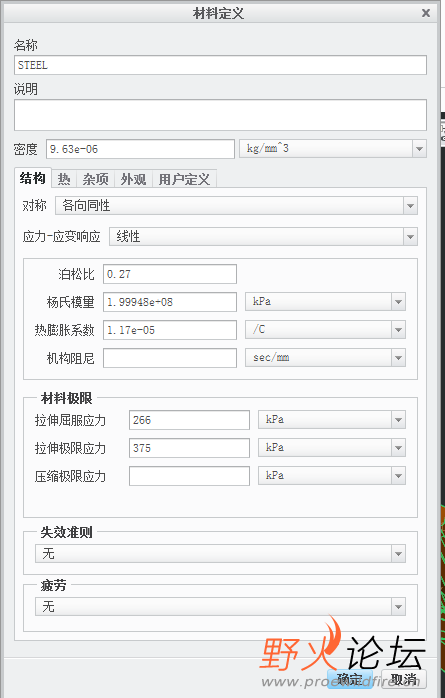
Task: Click the 确定 button
Action: [x=350, y=679]
